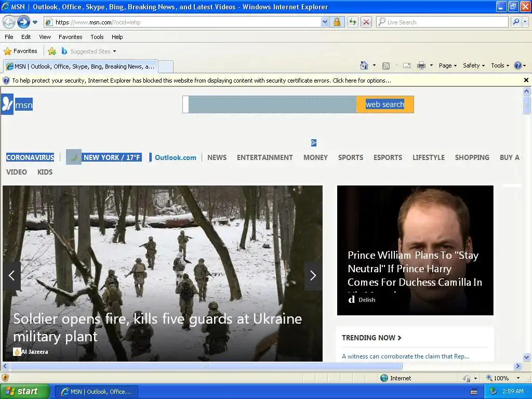Open the Tools command bar menu
This screenshot has height=399, width=532.
[x=500, y=65]
